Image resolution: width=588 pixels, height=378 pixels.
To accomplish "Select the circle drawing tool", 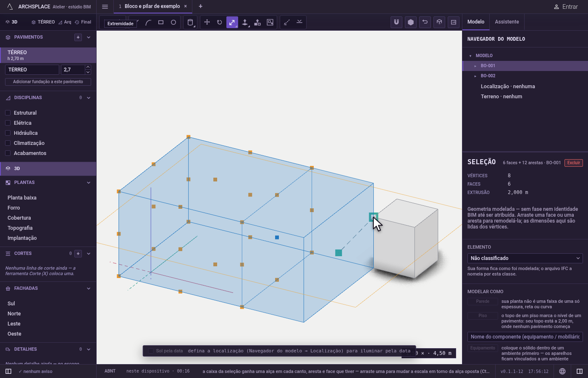I will coord(173,22).
